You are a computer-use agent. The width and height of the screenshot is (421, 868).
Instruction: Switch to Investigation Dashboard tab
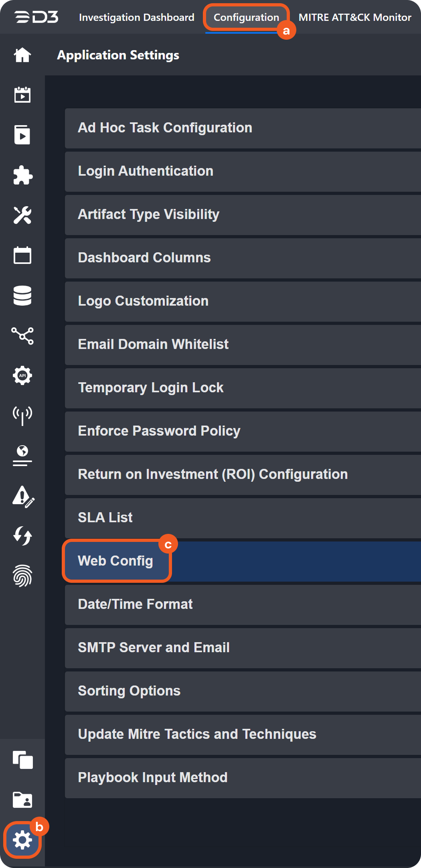pyautogui.click(x=136, y=17)
